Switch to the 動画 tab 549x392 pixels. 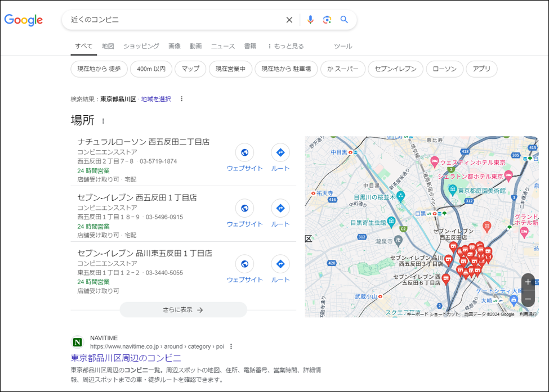[196, 46]
